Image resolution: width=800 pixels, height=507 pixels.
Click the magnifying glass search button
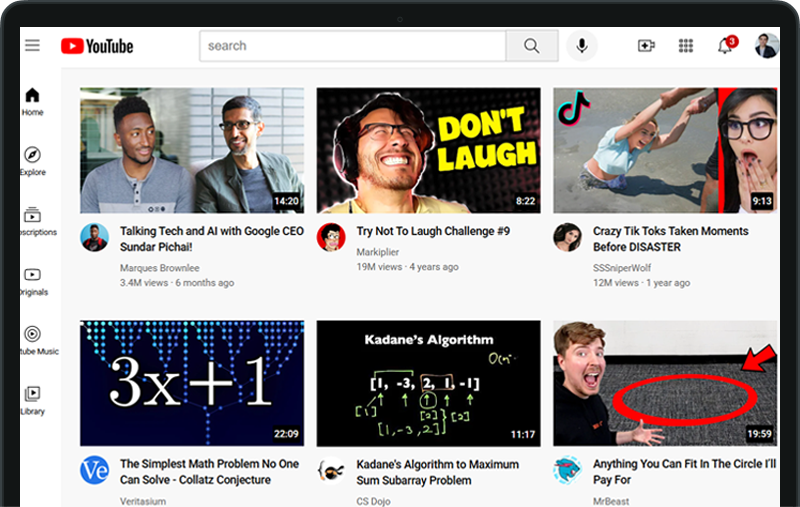tap(531, 46)
